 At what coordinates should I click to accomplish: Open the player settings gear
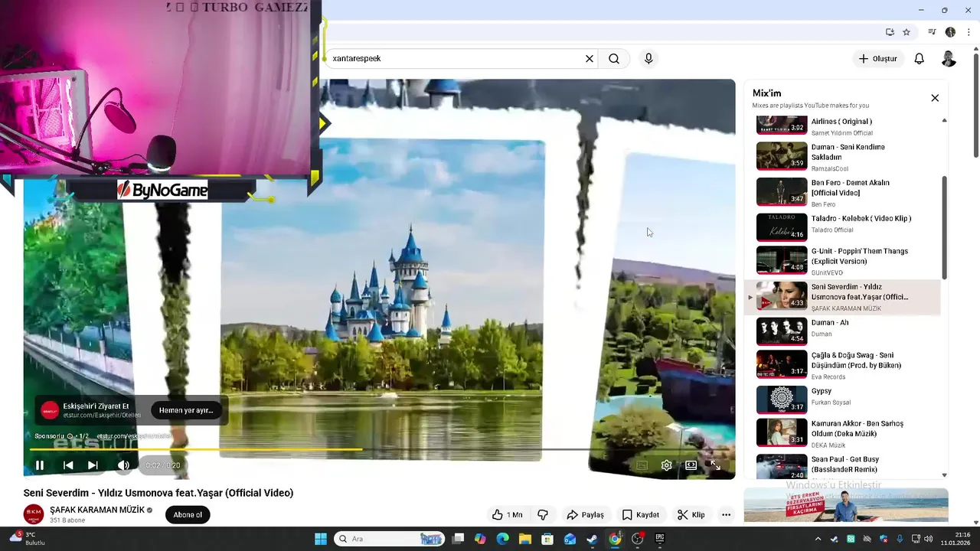pyautogui.click(x=667, y=465)
